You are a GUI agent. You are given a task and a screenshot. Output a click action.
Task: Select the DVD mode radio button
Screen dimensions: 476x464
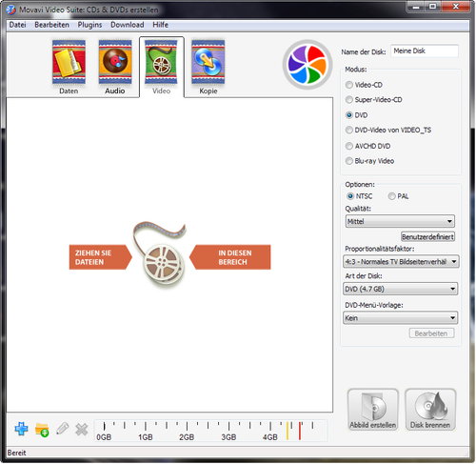tap(349, 115)
